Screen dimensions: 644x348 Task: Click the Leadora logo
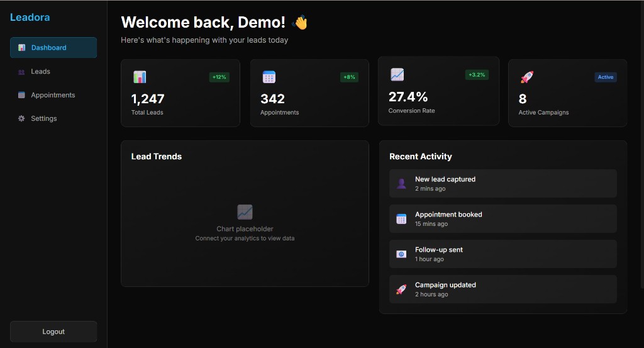click(x=30, y=17)
